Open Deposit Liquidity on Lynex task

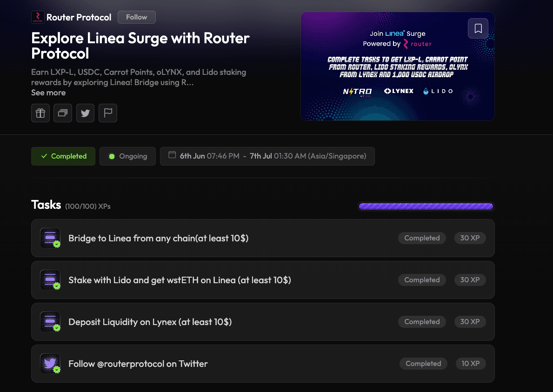(263, 322)
